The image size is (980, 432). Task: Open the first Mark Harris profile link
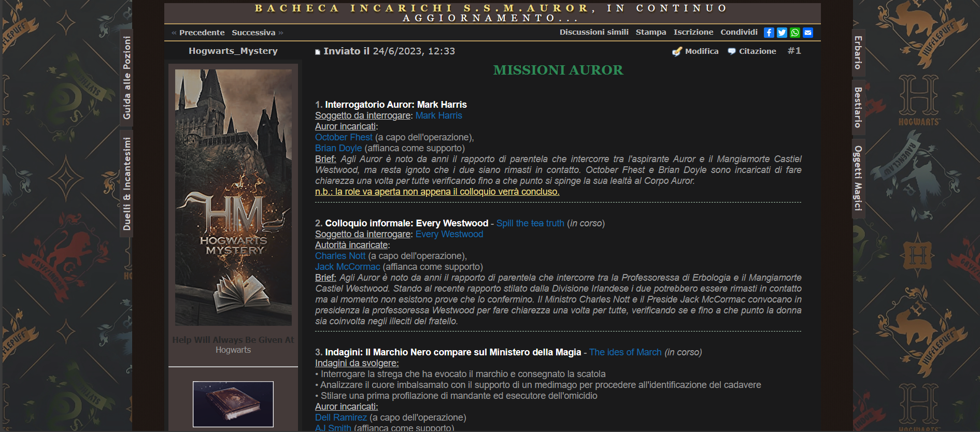(x=439, y=116)
